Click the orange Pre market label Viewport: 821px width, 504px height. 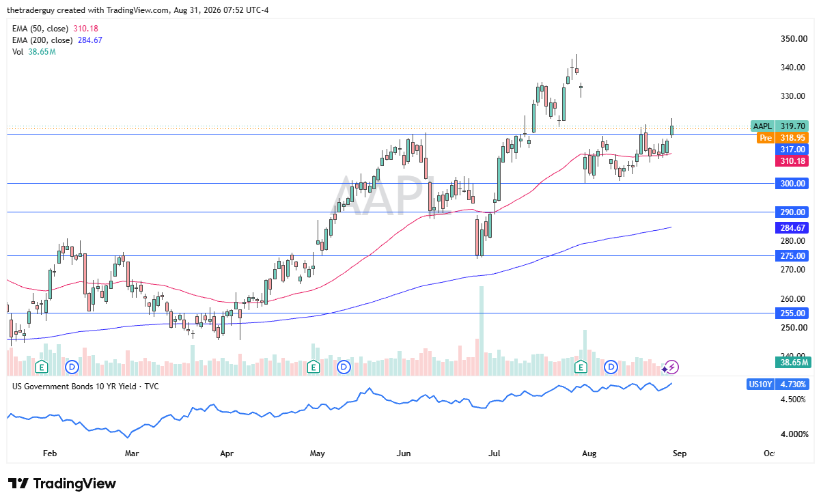766,138
